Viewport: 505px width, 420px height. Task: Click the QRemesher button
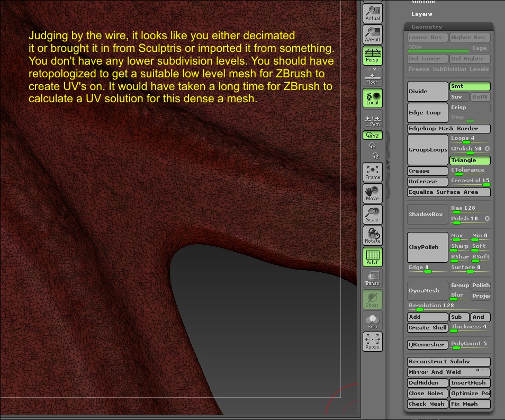point(427,345)
